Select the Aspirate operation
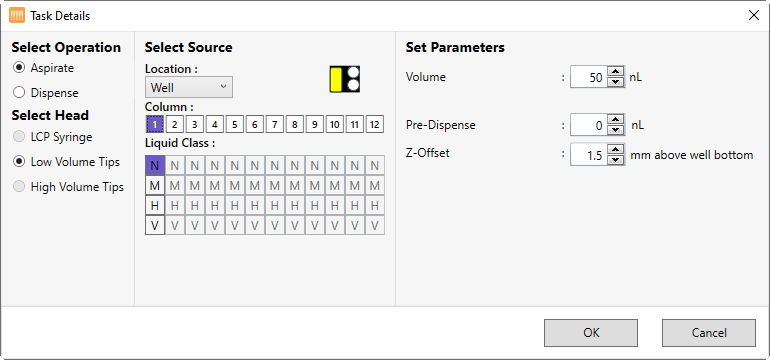Image resolution: width=770 pixels, height=360 pixels. (x=44, y=68)
